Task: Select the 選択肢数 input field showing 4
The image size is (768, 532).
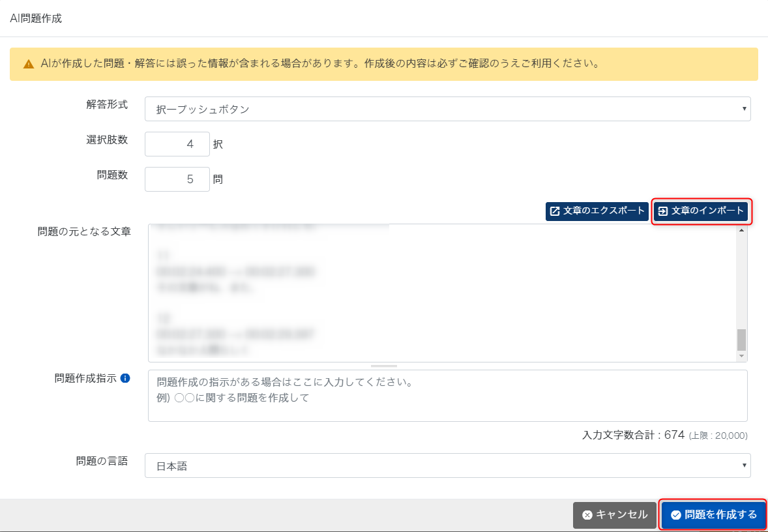Action: click(177, 143)
